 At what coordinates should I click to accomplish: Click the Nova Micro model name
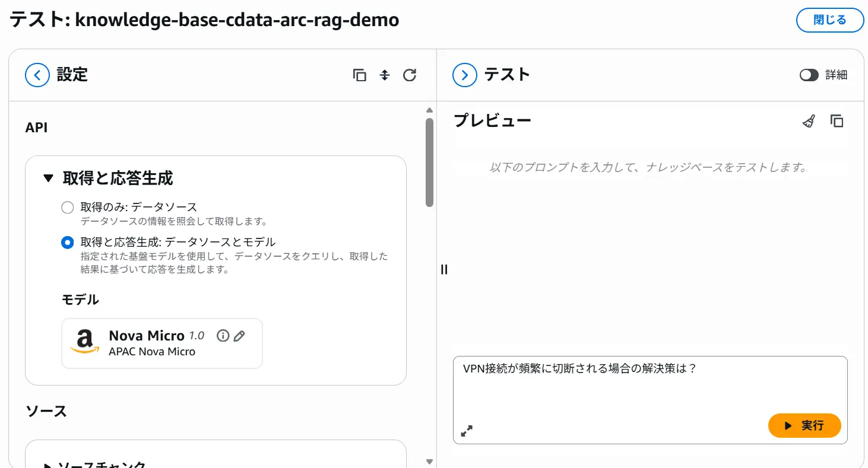(x=147, y=336)
